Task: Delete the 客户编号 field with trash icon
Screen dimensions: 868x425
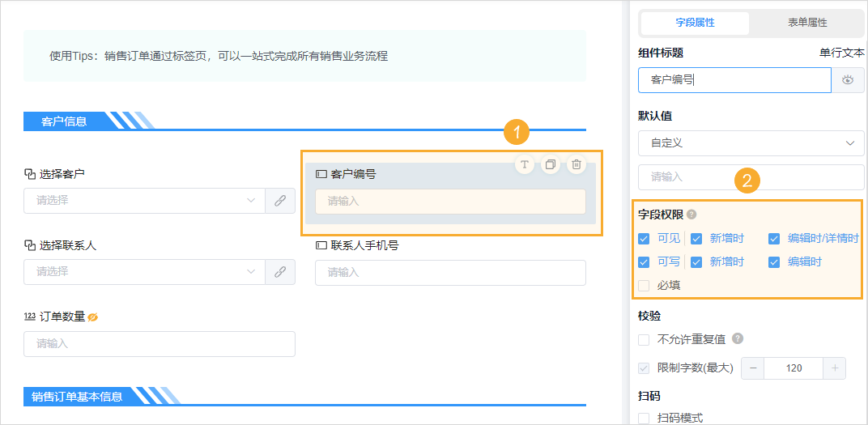Action: (x=576, y=164)
